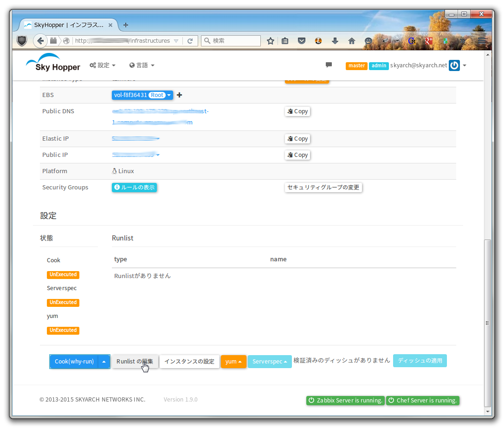Image resolution: width=504 pixels, height=428 pixels.
Task: Expand the user account caret menu
Action: coord(465,65)
